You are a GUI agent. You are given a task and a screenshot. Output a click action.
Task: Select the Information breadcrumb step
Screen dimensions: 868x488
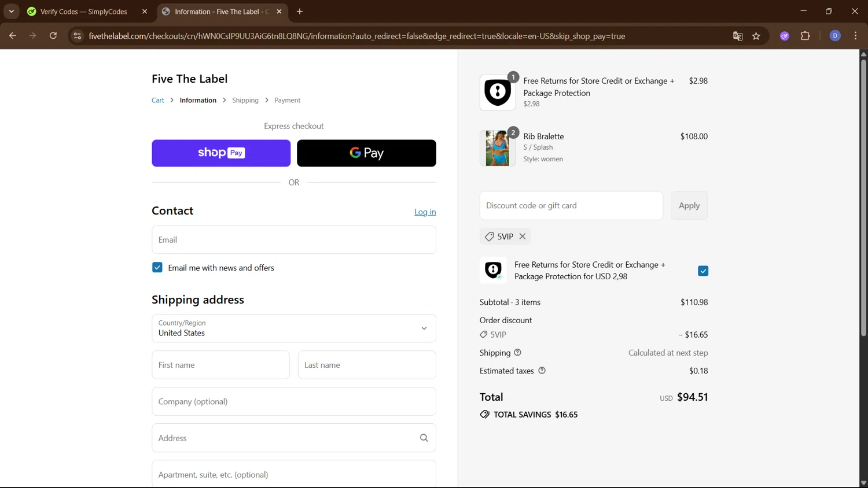pyautogui.click(x=198, y=100)
